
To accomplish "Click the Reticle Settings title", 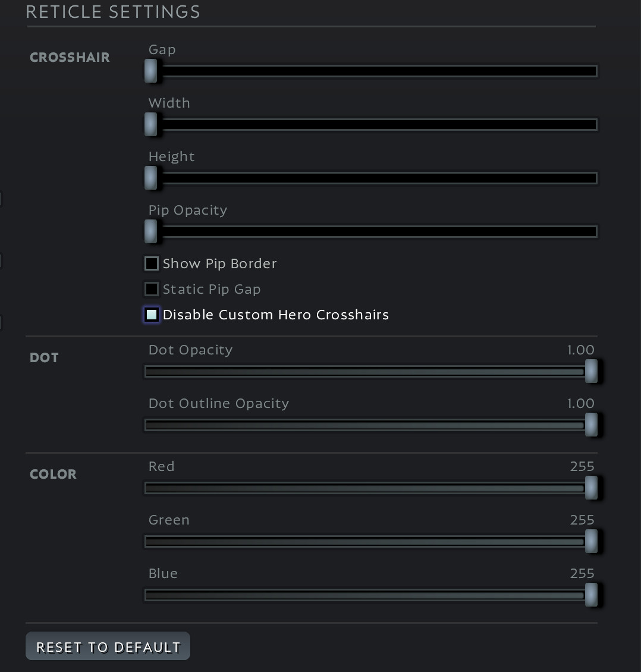I will point(113,12).
